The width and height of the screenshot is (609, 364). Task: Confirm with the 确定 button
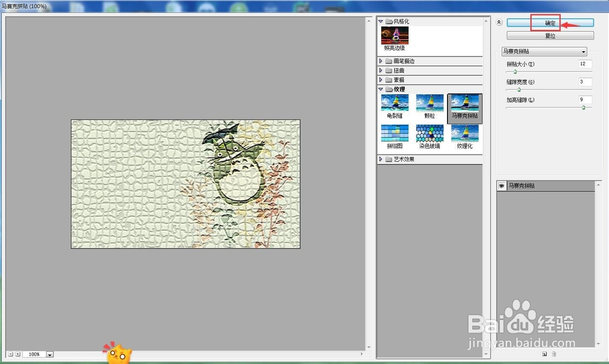(x=550, y=23)
